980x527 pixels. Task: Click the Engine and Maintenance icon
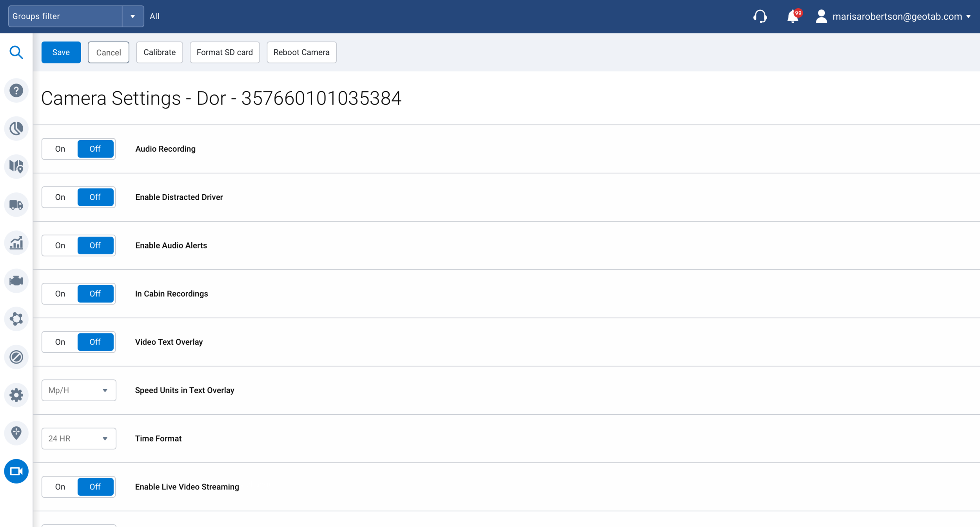pyautogui.click(x=16, y=281)
